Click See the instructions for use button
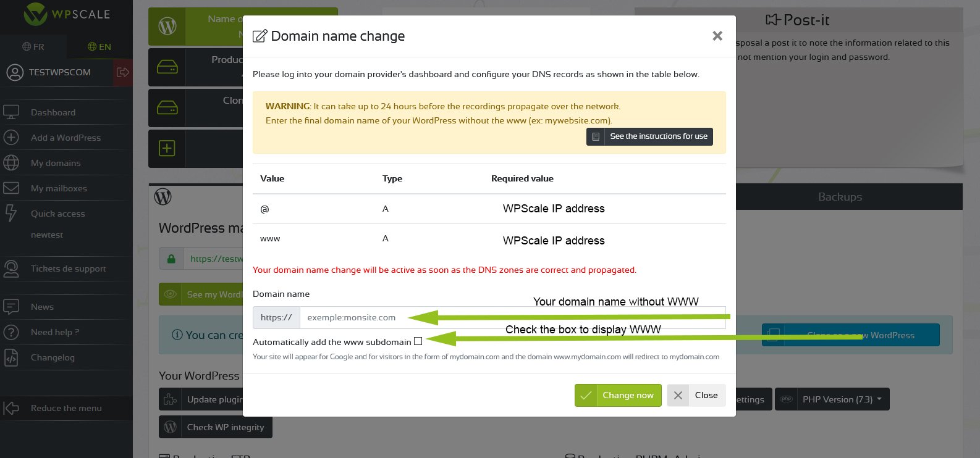This screenshot has height=458, width=980. coord(649,136)
